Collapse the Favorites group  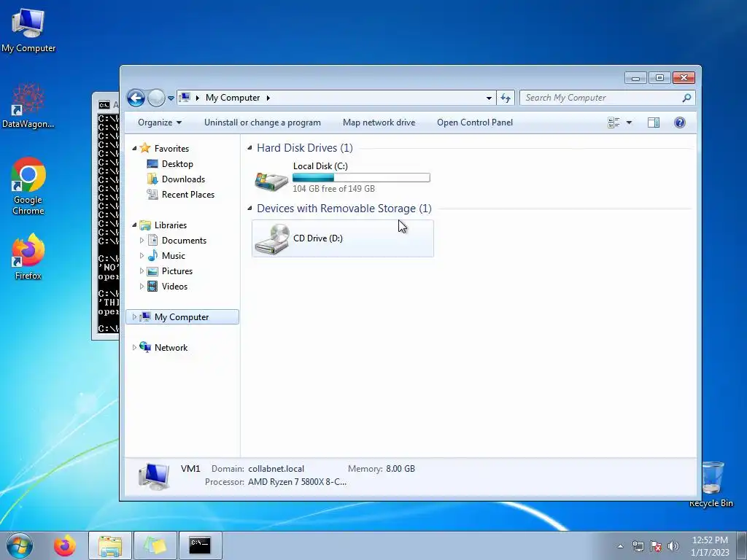tap(134, 149)
